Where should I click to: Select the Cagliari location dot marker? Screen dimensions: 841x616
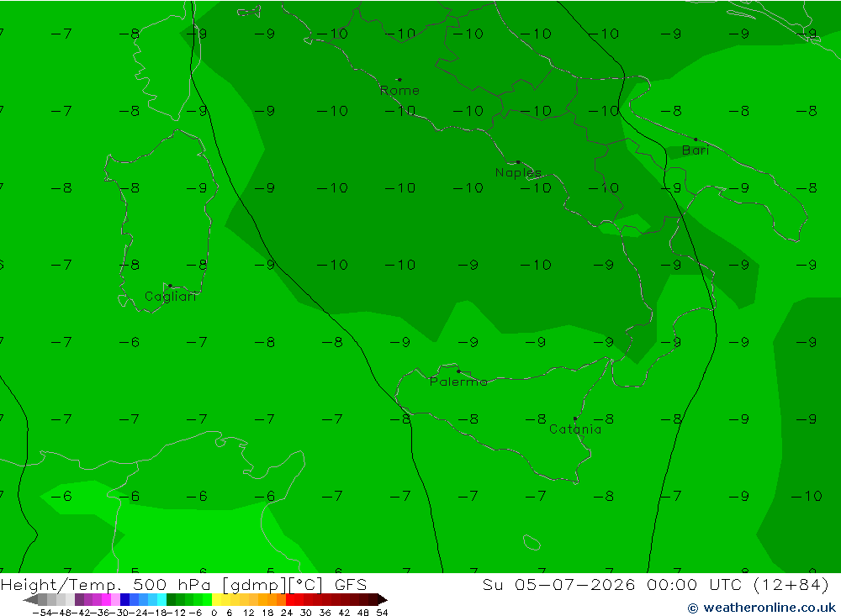tap(170, 286)
